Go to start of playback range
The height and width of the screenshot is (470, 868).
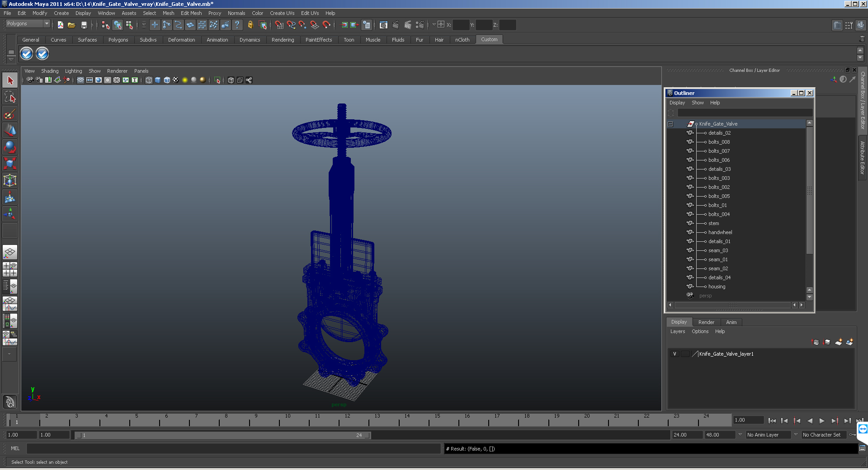tap(772, 421)
